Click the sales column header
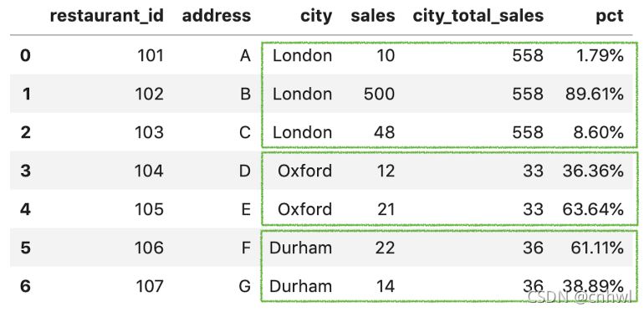The height and width of the screenshot is (312, 644). (372, 16)
